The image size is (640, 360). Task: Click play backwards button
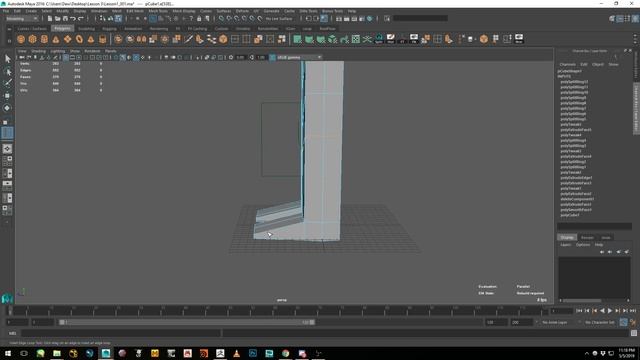pos(602,311)
